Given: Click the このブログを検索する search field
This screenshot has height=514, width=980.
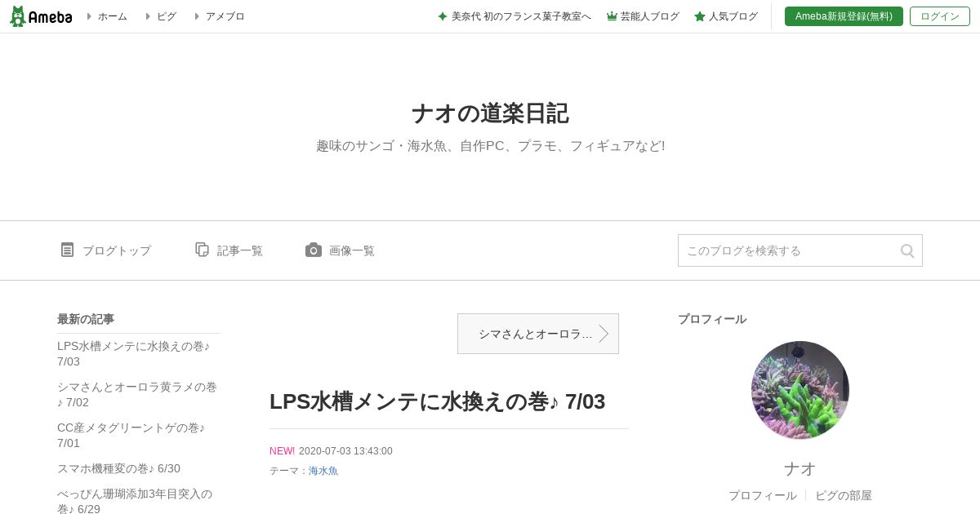Looking at the screenshot, I should (x=788, y=250).
